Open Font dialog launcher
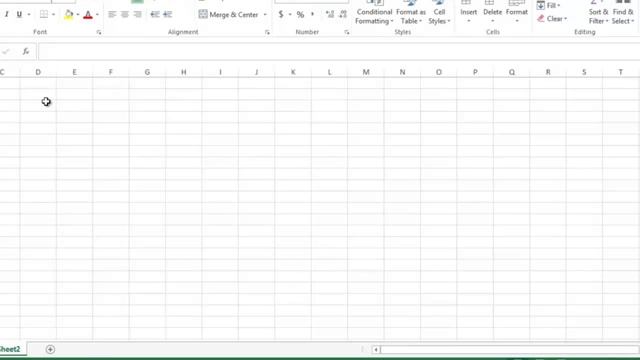Viewport: 640px width, 360px height. pos(99,32)
